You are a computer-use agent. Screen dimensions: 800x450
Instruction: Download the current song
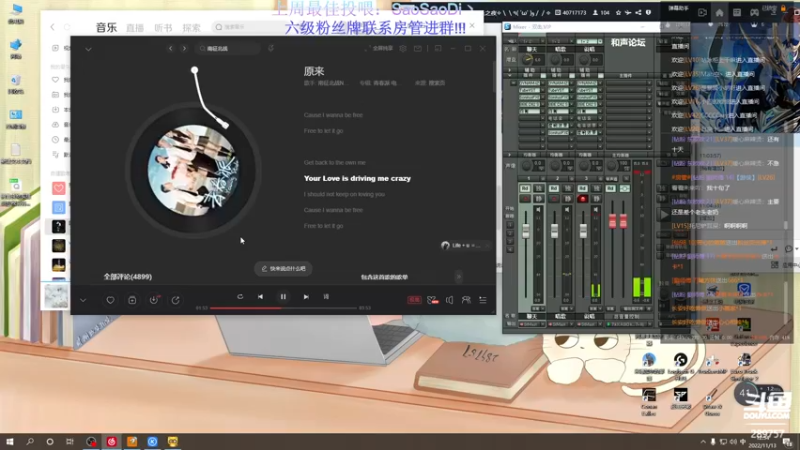154,300
